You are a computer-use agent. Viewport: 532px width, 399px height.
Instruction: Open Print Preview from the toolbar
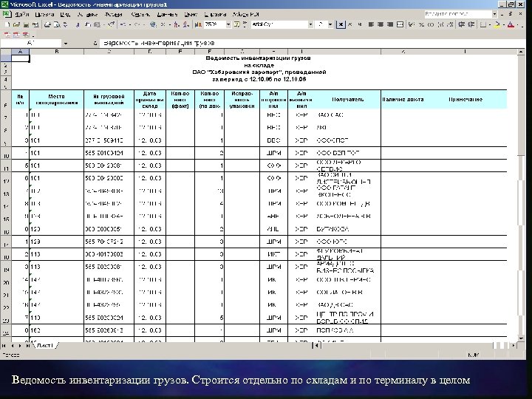56,24
